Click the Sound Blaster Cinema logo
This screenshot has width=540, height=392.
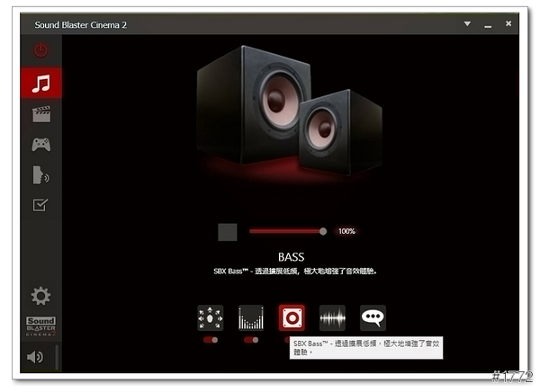coord(40,328)
